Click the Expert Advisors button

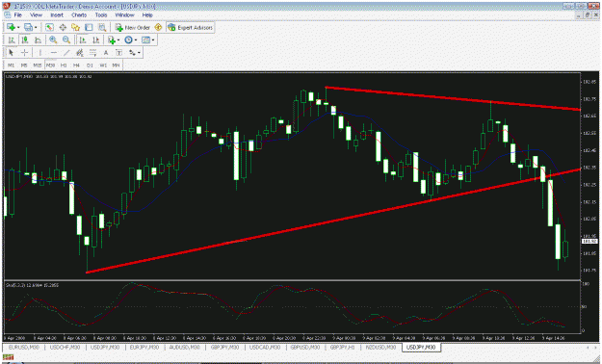point(191,27)
